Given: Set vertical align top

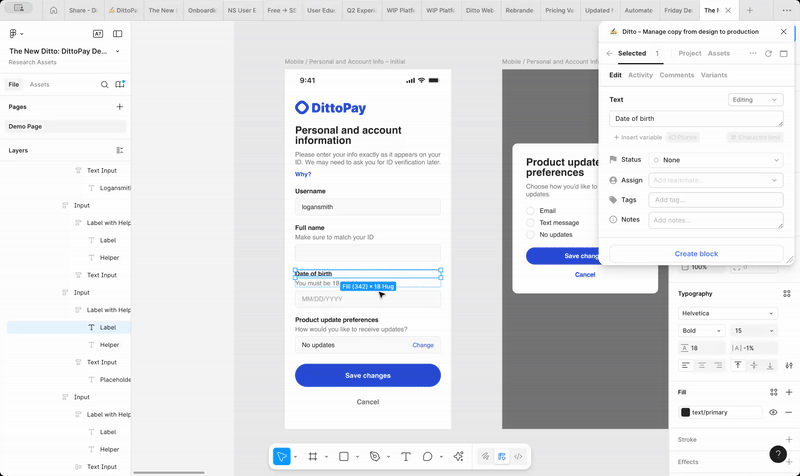Looking at the screenshot, I should 738,365.
